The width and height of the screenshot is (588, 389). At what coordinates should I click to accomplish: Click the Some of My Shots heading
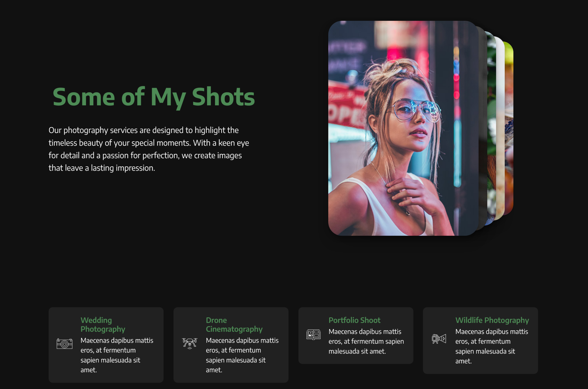153,97
